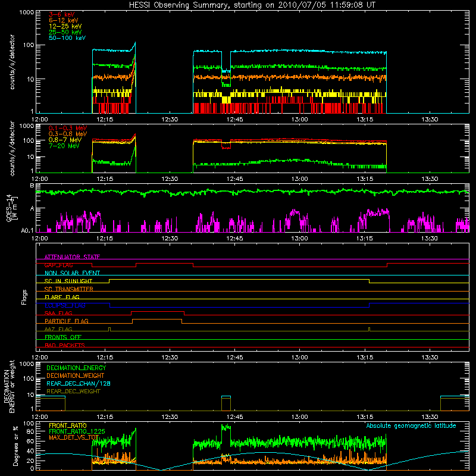Click the 12:45 tick label under MeV panel
This screenshot has width=476, height=476.
[234, 179]
